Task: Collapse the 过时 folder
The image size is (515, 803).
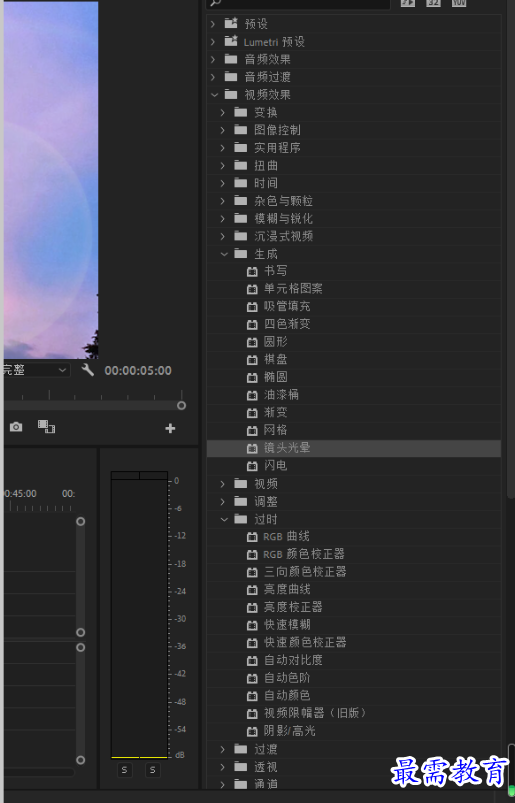Action: 224,519
